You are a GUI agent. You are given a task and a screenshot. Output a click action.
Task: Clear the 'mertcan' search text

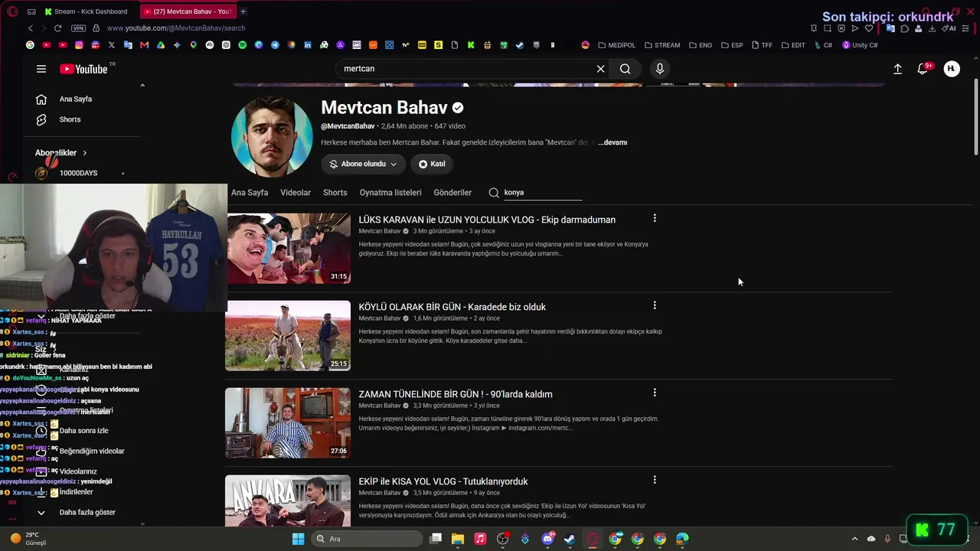(x=600, y=69)
